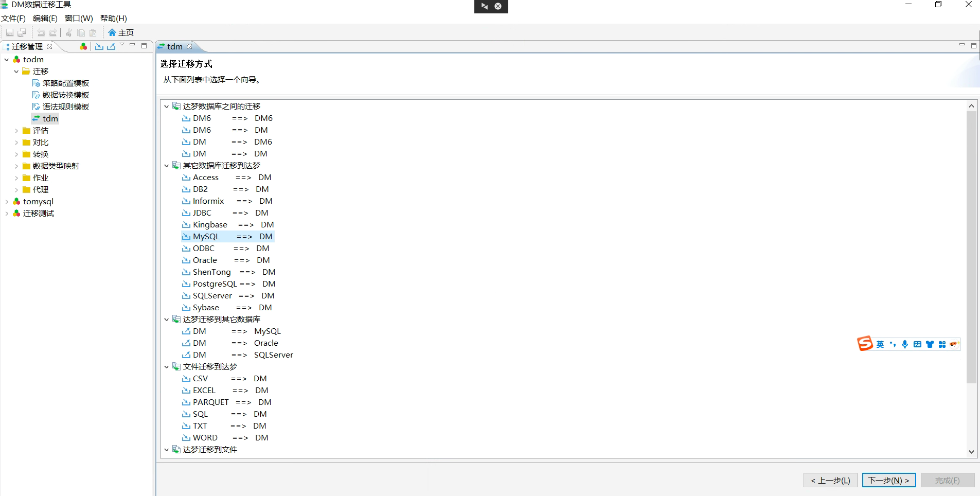Open the 迁移管理 panel view menu triangle

[122, 45]
